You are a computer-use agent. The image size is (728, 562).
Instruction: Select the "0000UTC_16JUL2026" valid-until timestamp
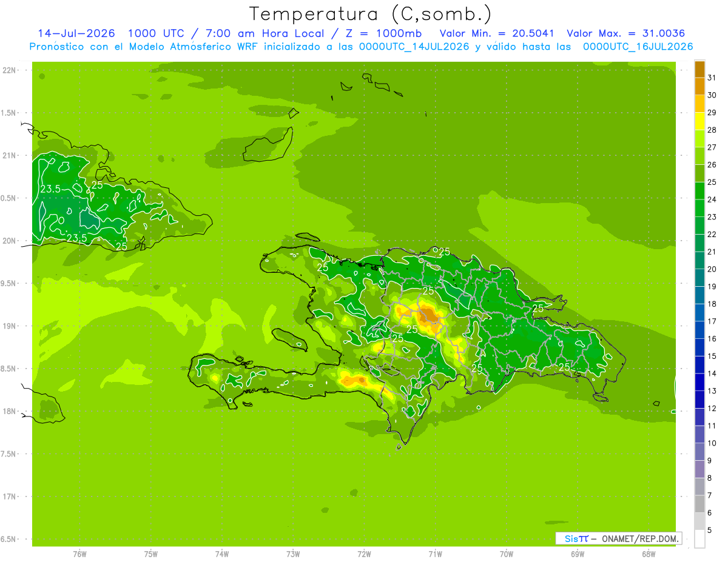point(638,47)
